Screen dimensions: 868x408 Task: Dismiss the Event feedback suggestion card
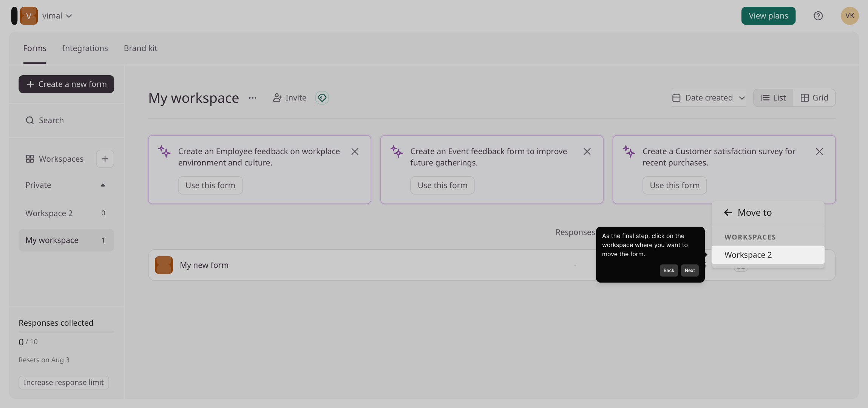click(587, 151)
